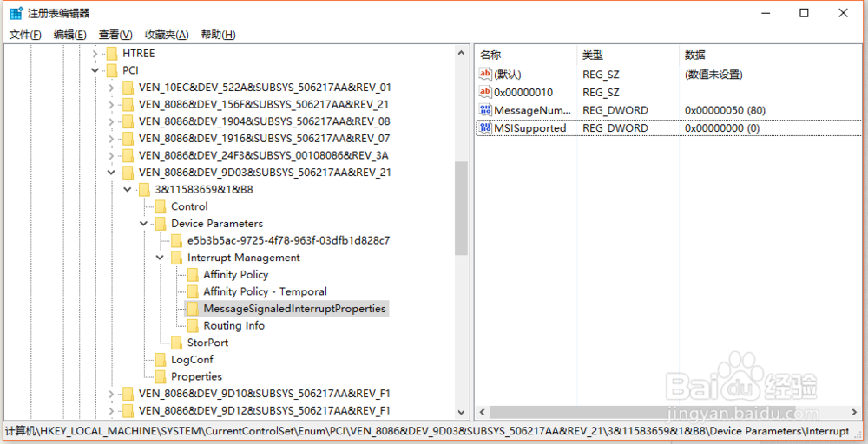Click the (默认) string value icon
Image resolution: width=868 pixels, height=444 pixels.
tap(485, 74)
